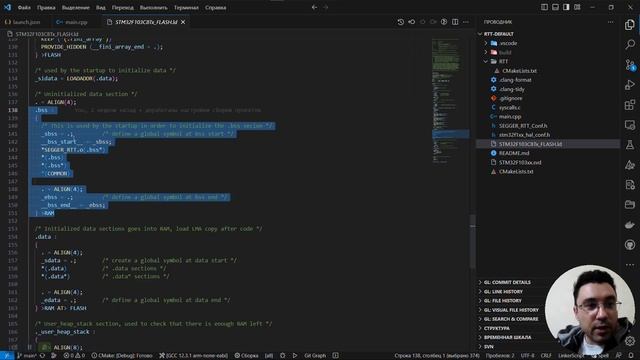
Task: Close the STM32F103C8Tx_FLASH.ld tab
Action: point(183,22)
